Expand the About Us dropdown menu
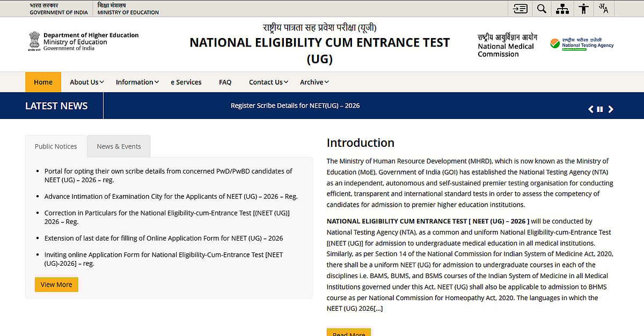The image size is (644, 336). click(x=86, y=82)
